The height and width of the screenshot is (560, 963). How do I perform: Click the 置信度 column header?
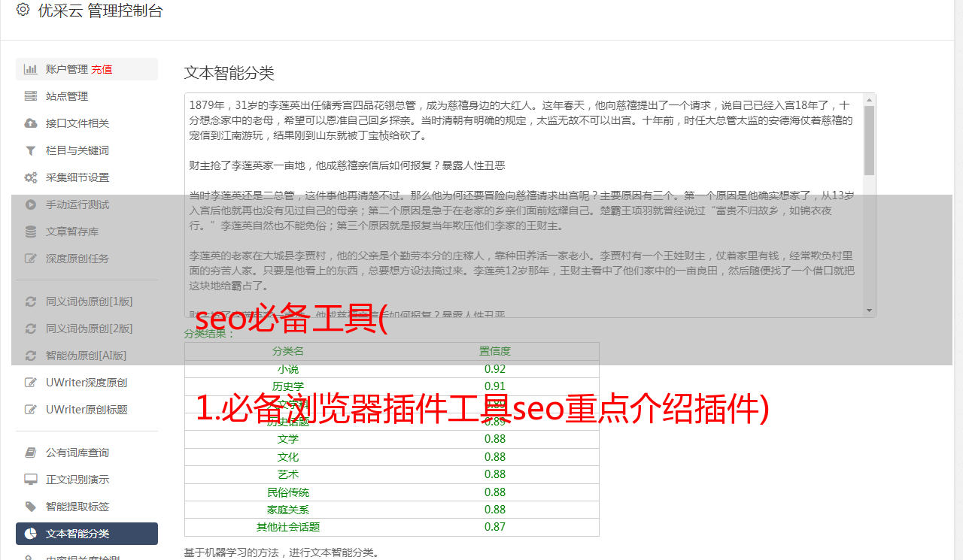495,351
